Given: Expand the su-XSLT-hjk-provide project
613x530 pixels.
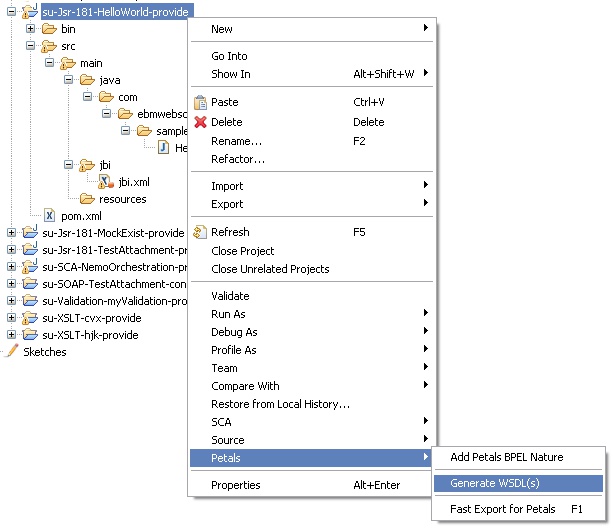Looking at the screenshot, I should [x=11, y=335].
